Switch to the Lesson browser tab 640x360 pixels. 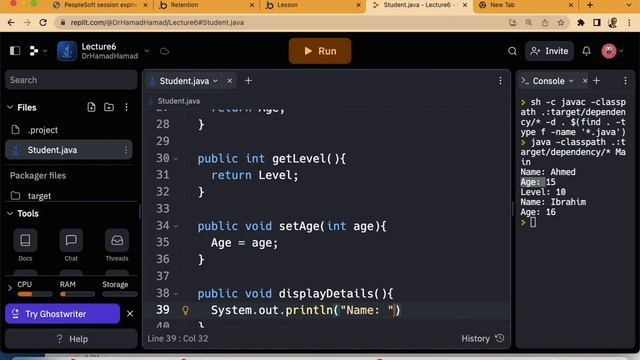coord(312,5)
